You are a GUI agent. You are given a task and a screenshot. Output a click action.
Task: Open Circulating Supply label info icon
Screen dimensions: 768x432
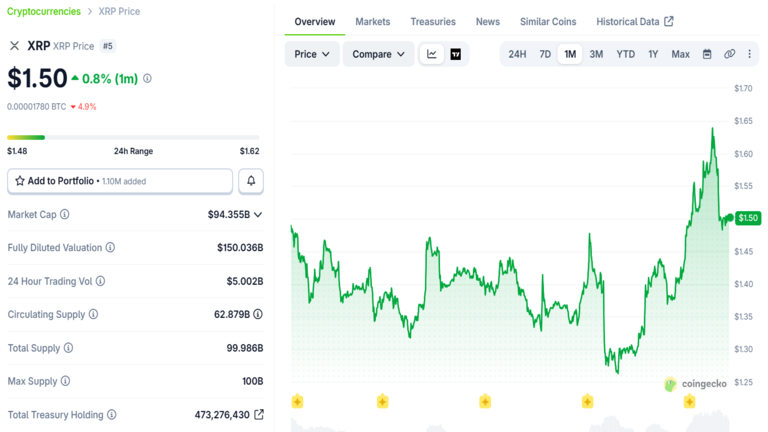[93, 314]
